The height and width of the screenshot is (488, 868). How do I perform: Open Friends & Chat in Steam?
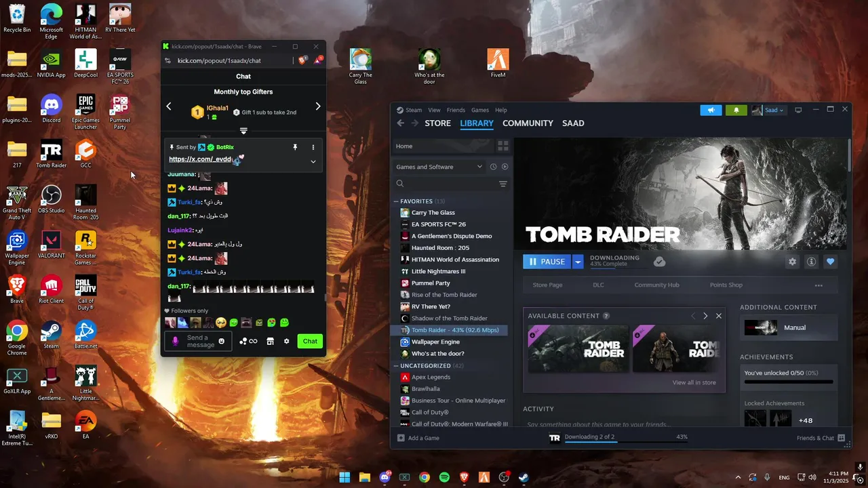(x=821, y=438)
